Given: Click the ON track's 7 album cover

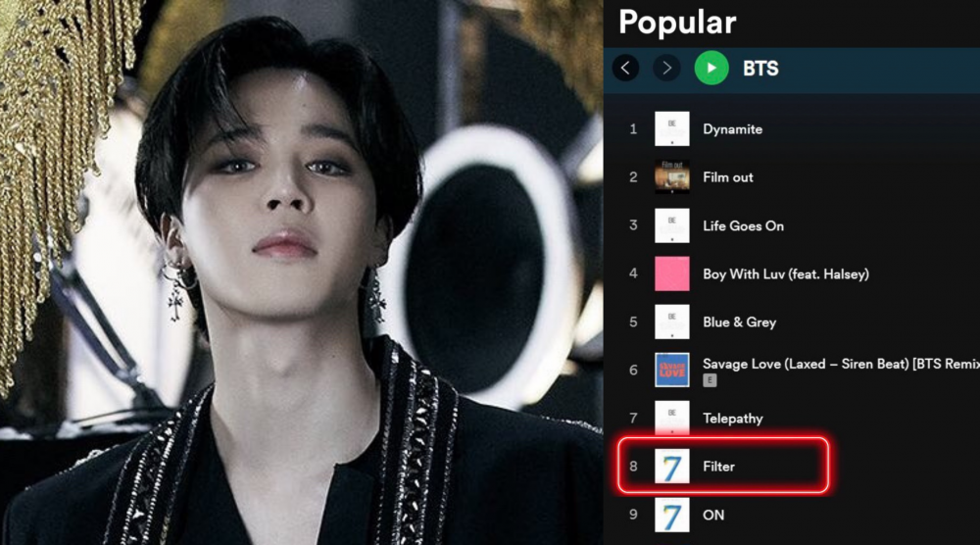Looking at the screenshot, I should click(x=672, y=515).
